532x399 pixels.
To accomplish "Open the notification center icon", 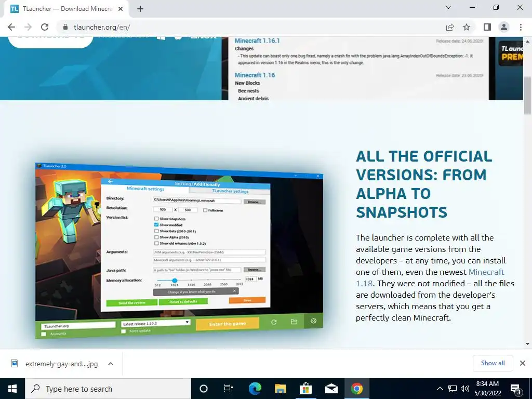I will point(516,389).
